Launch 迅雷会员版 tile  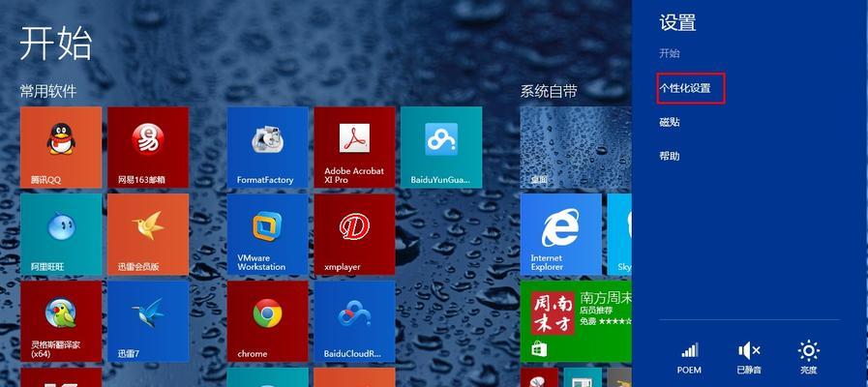click(x=148, y=234)
